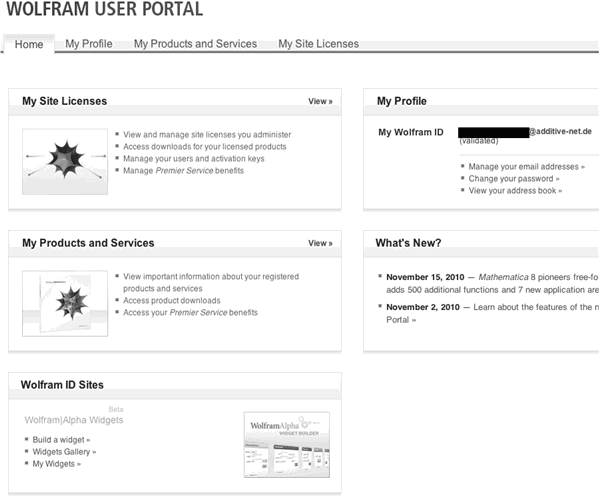
Task: Click the My Site Licenses panel heading
Action: pos(64,101)
